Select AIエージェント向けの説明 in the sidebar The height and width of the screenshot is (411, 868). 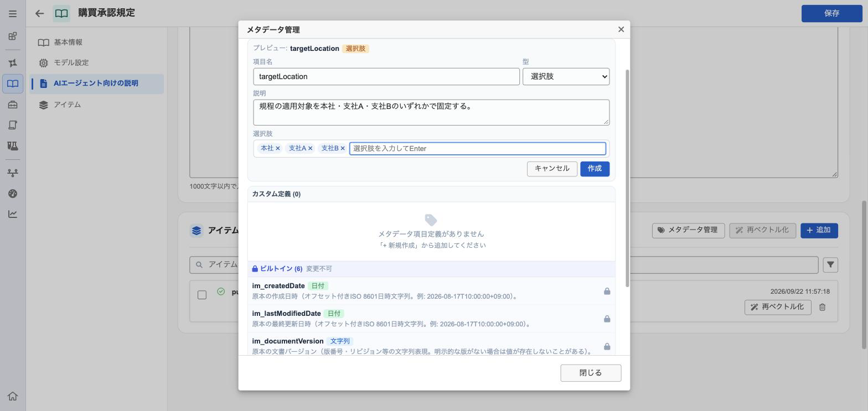(x=96, y=84)
